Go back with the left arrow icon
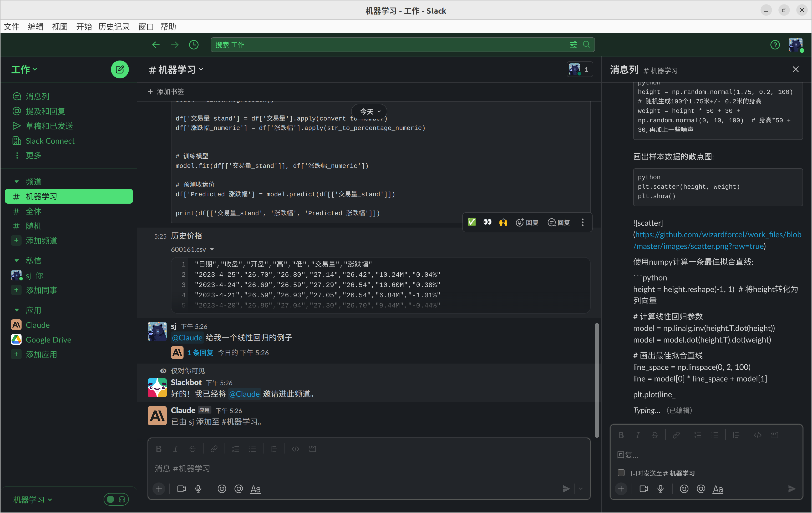This screenshot has height=513, width=812. [155, 44]
